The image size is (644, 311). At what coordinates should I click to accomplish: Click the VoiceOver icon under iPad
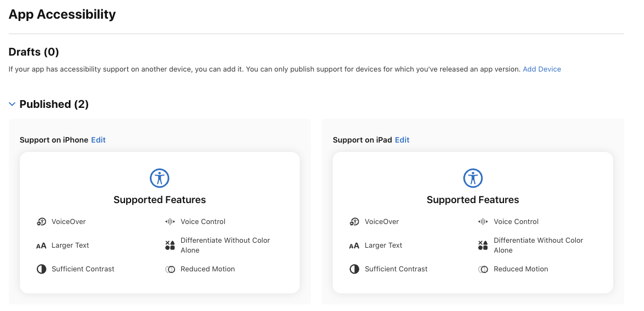(x=354, y=222)
